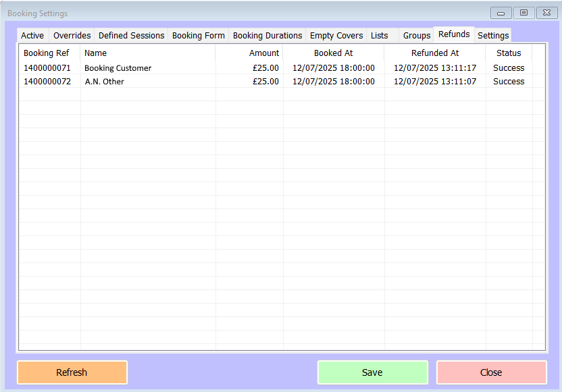Image resolution: width=562 pixels, height=392 pixels.
Task: Click the pink Close button
Action: (491, 372)
